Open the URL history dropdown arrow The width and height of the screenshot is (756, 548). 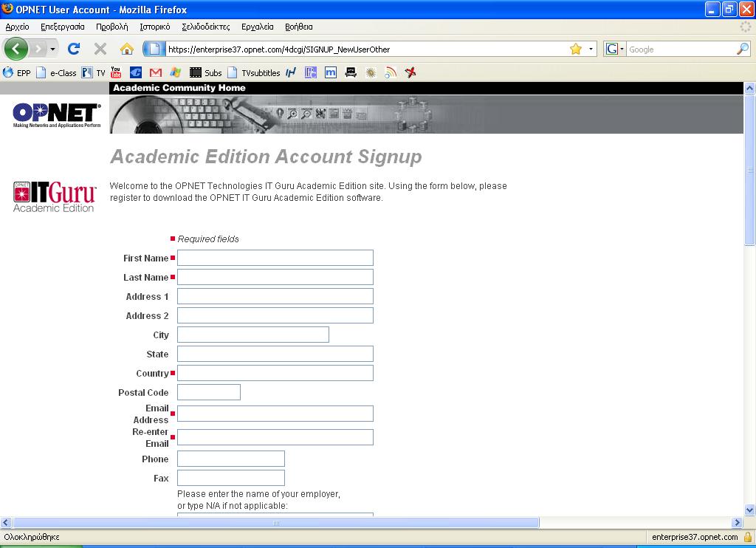pyautogui.click(x=591, y=49)
